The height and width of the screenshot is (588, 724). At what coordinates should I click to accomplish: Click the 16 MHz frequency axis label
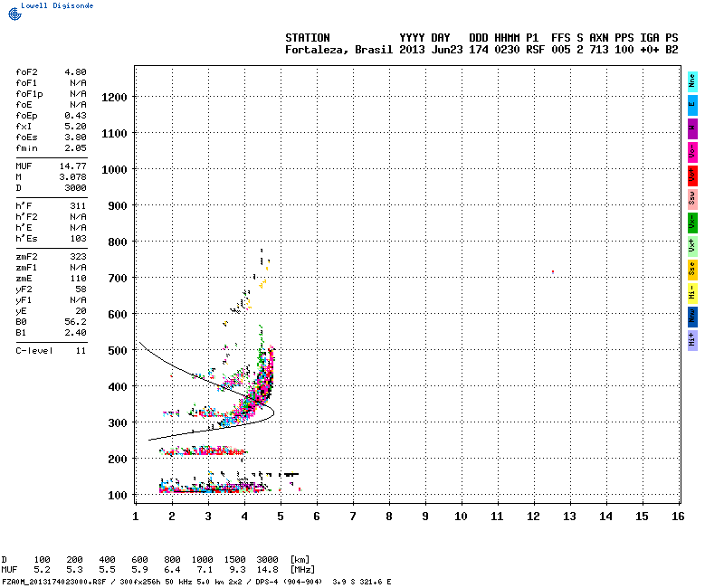[x=678, y=517]
